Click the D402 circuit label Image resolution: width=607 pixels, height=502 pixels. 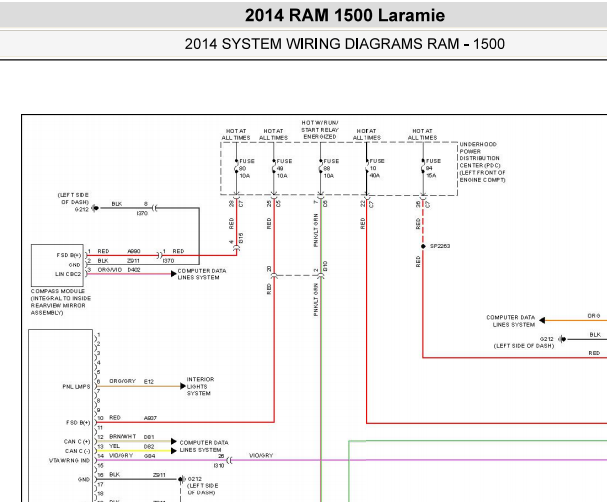pos(134,270)
